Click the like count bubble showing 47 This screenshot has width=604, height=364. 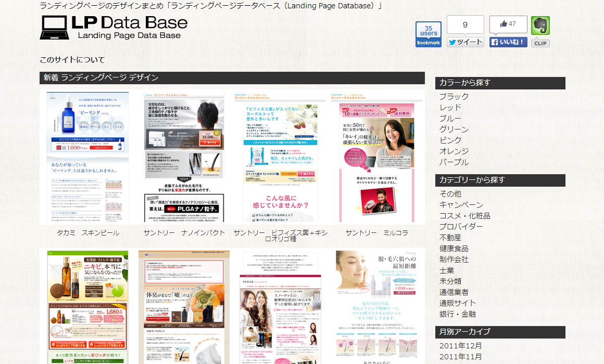pyautogui.click(x=508, y=24)
